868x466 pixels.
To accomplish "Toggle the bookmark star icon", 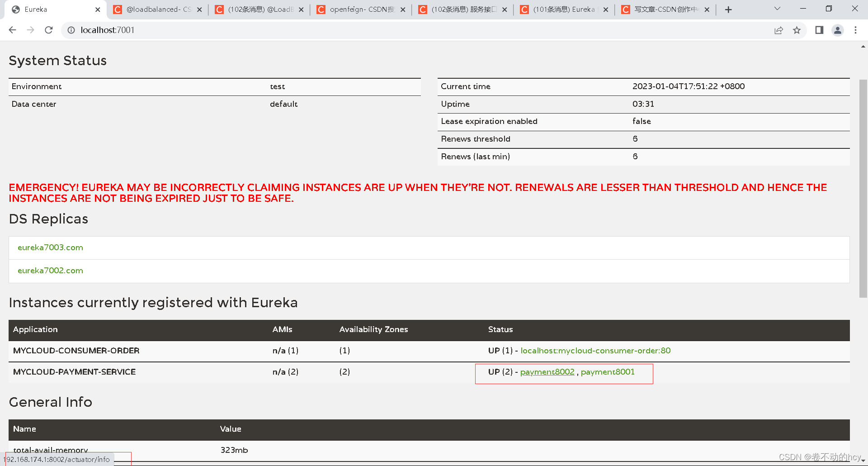I will 797,30.
